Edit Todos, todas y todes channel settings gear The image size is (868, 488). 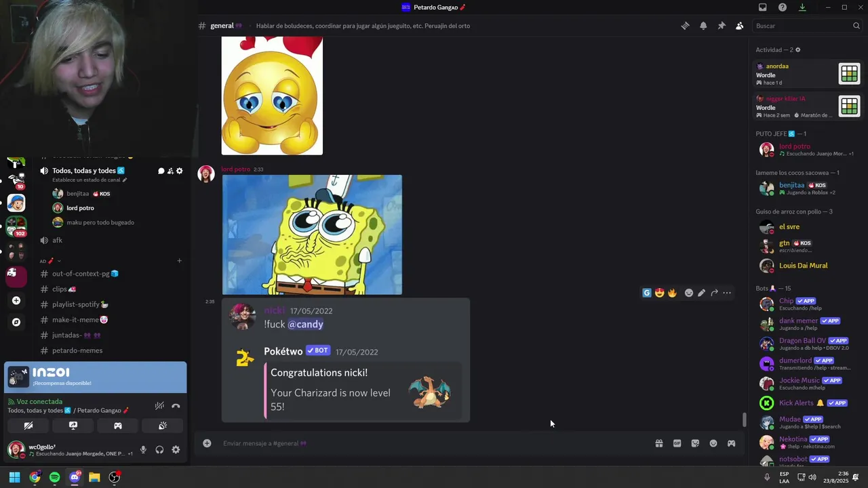point(179,171)
